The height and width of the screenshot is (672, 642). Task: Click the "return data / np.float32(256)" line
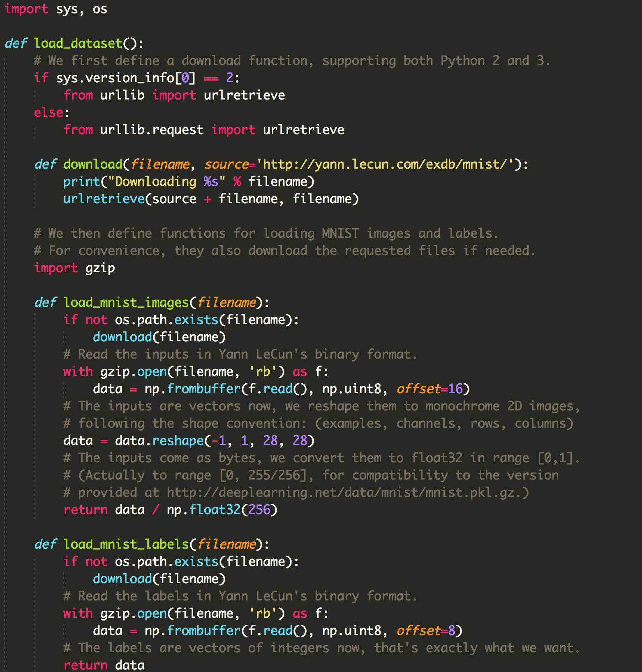point(171,510)
